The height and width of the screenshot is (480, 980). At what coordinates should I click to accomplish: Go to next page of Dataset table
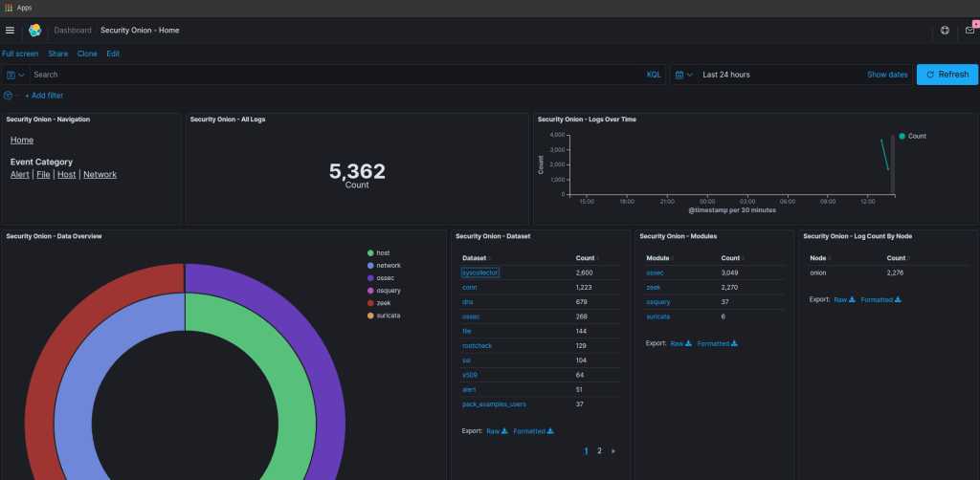point(612,450)
